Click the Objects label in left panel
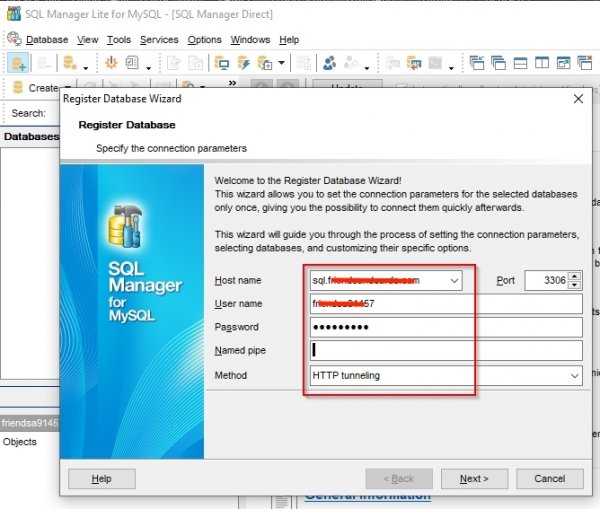The height and width of the screenshot is (509, 600). 20,442
